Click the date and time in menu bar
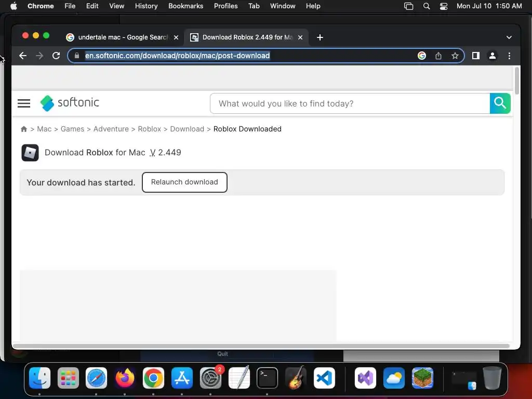Viewport: 532px width, 399px height. [489, 6]
